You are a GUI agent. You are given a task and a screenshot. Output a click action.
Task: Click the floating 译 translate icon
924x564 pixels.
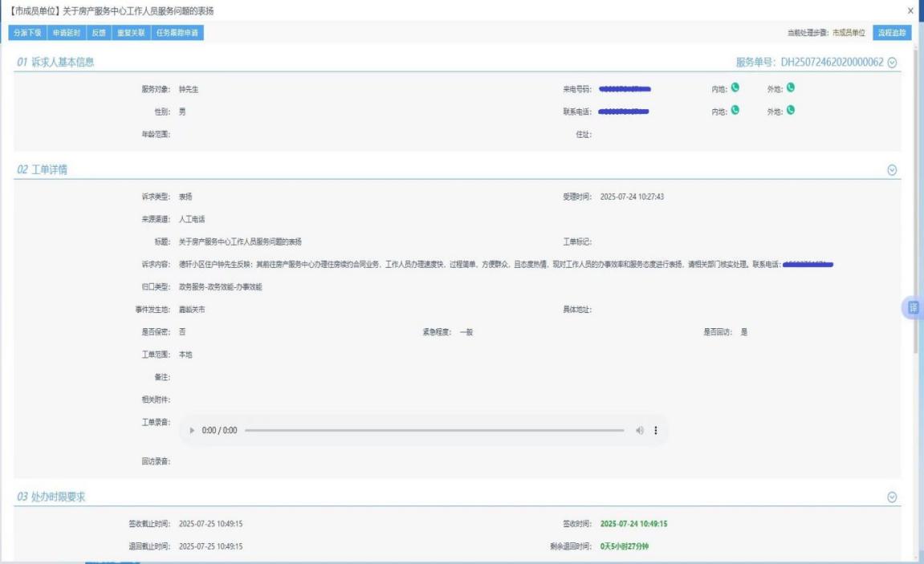tap(913, 308)
